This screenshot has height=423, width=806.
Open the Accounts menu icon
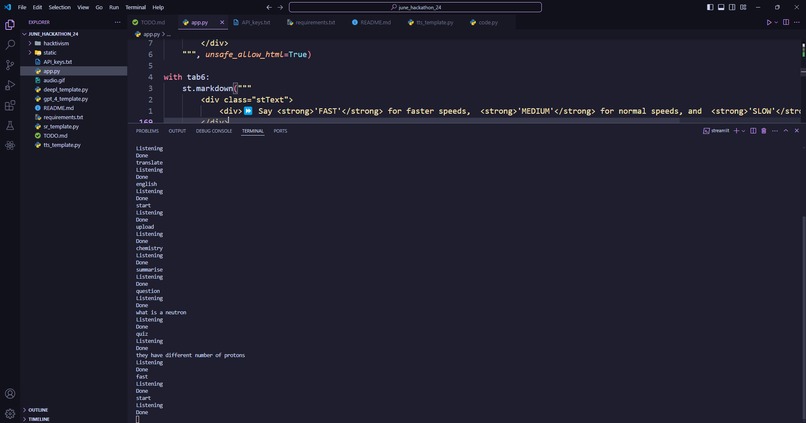pyautogui.click(x=10, y=394)
